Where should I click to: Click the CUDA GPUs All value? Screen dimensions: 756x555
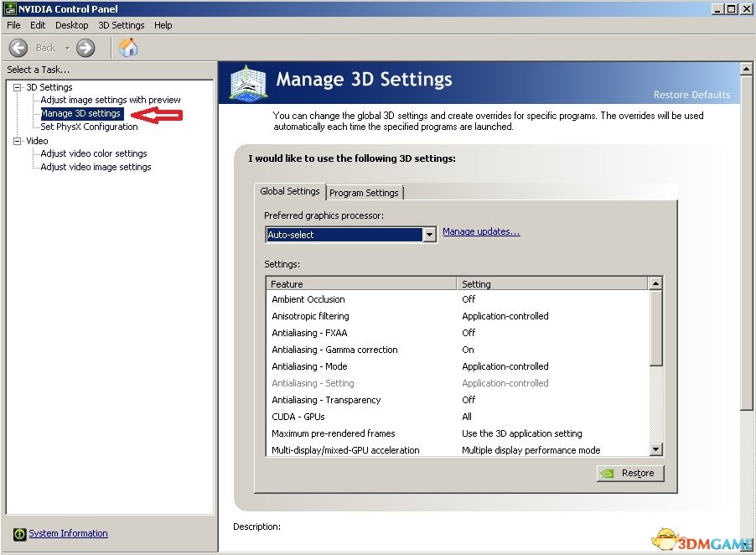click(x=467, y=417)
